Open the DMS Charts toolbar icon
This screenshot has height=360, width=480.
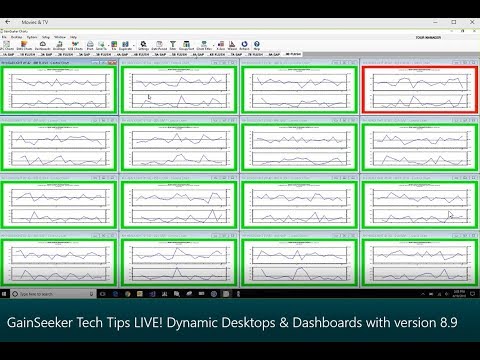tap(24, 46)
